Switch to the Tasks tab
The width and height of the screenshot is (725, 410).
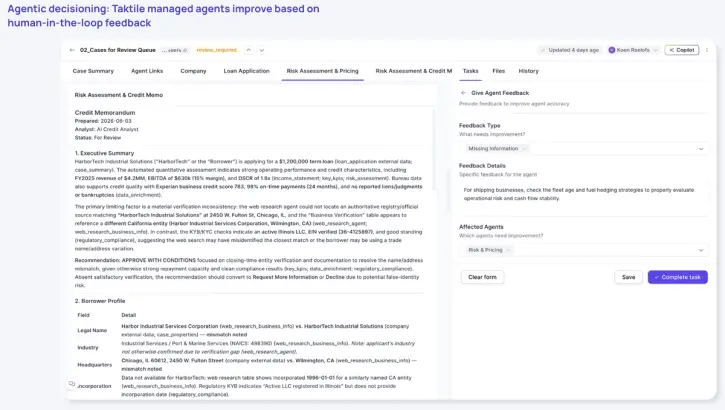point(470,71)
